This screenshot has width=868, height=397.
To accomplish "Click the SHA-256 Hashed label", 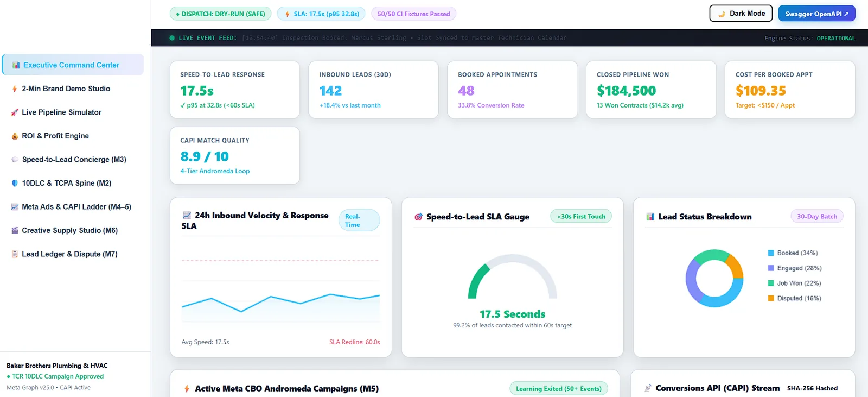I will (x=812, y=388).
